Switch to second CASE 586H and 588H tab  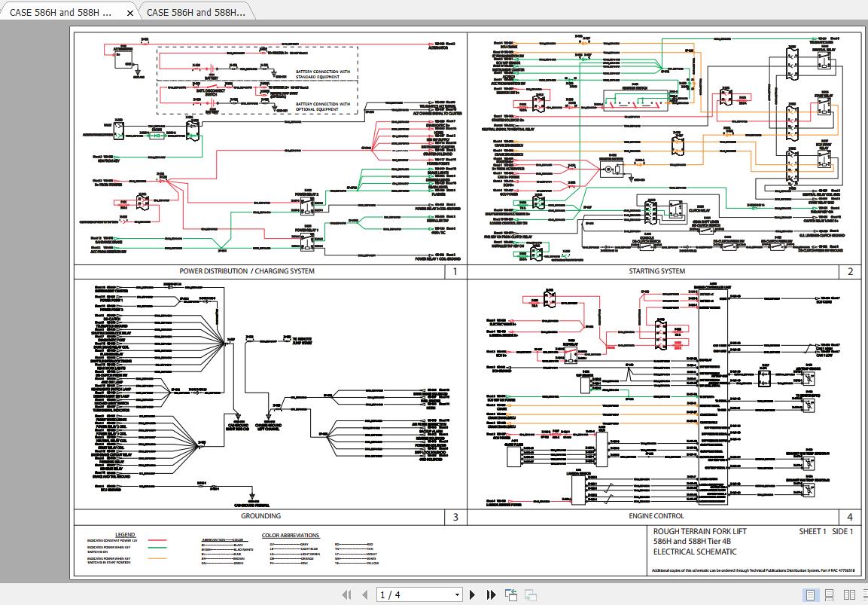click(x=196, y=13)
